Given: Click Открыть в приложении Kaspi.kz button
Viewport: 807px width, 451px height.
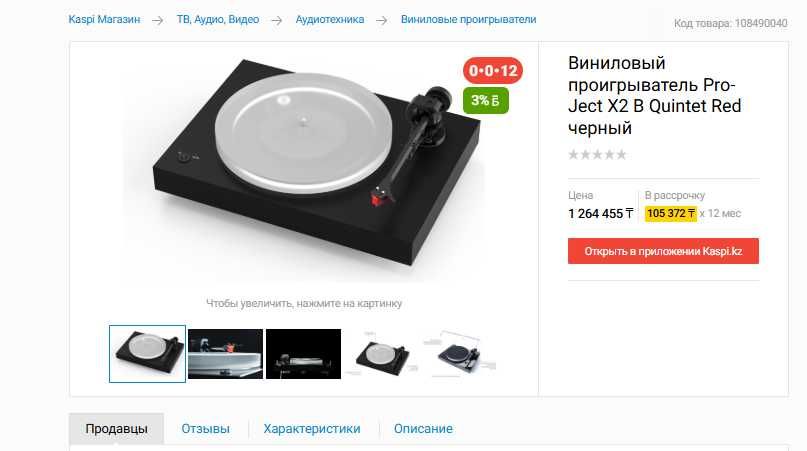Looking at the screenshot, I should [663, 251].
